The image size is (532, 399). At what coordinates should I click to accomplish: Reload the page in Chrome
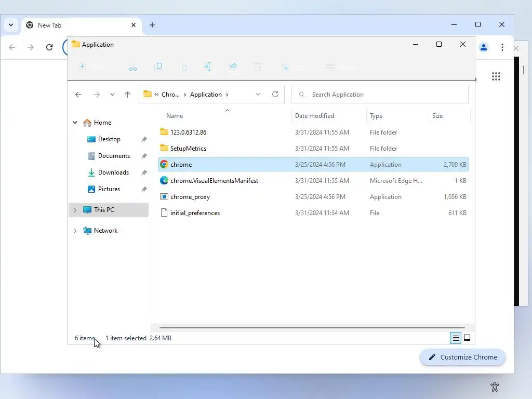coord(49,47)
